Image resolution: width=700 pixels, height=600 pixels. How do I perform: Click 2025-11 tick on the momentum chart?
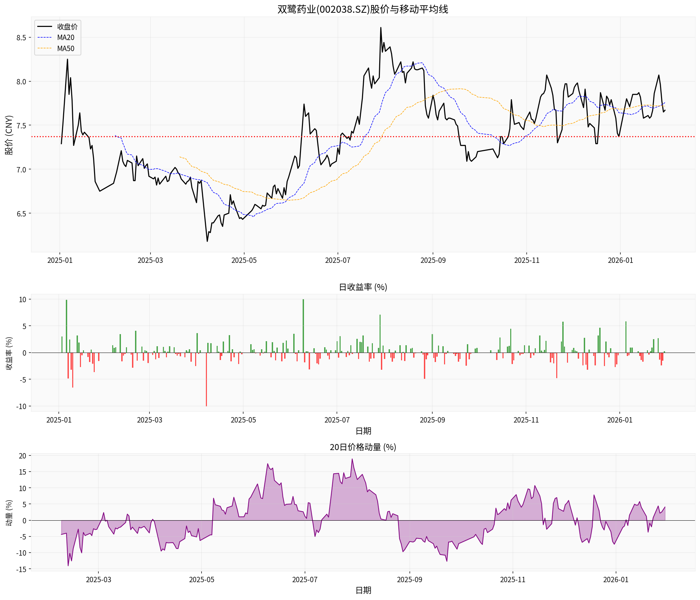(x=513, y=579)
